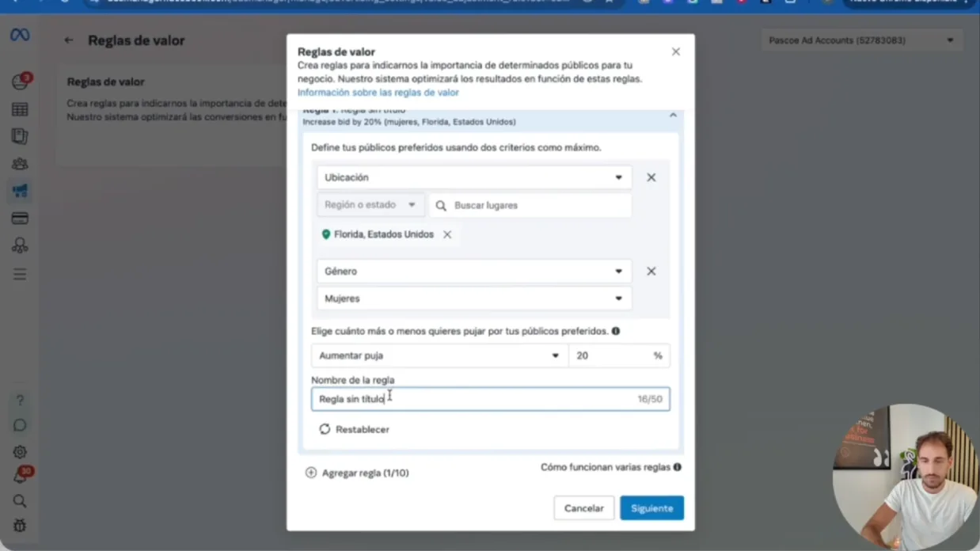Remove the Florida, Estados Unidos location chip
This screenshot has height=551, width=980.
click(447, 234)
